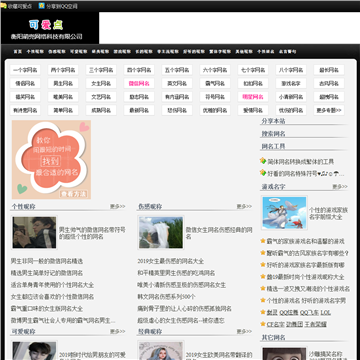The width and height of the screenshot is (360, 360).
Task: Open article 唯美小清新伤感至极的伤感网名女生
Action: click(x=182, y=285)
